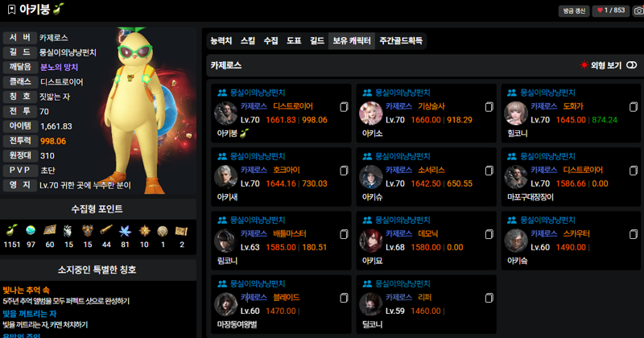Copy 아키소 character name icon
The width and height of the screenshot is (644, 338).
point(489,107)
